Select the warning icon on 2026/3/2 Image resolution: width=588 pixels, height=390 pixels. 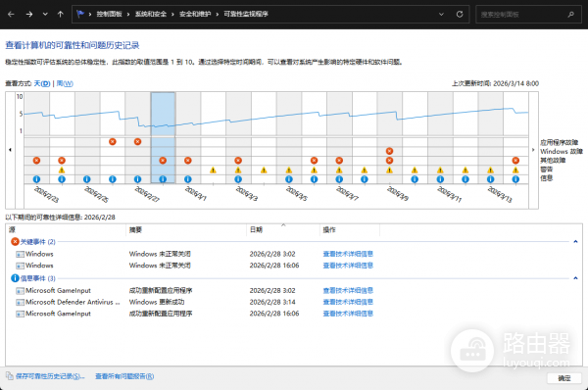point(213,171)
